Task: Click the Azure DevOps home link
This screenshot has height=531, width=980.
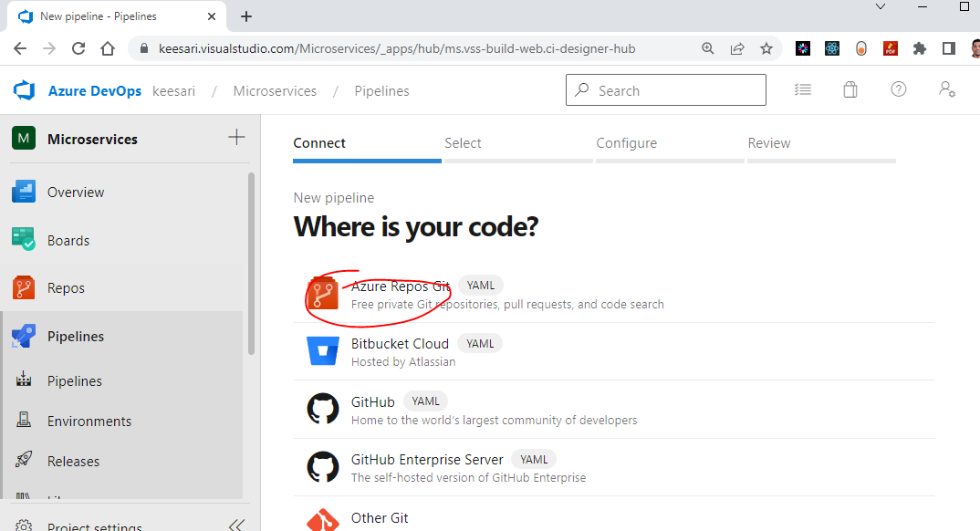Action: click(95, 90)
